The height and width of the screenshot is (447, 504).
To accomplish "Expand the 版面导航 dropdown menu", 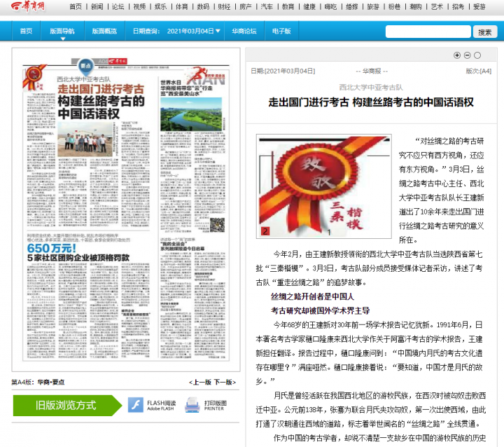I will [x=62, y=32].
